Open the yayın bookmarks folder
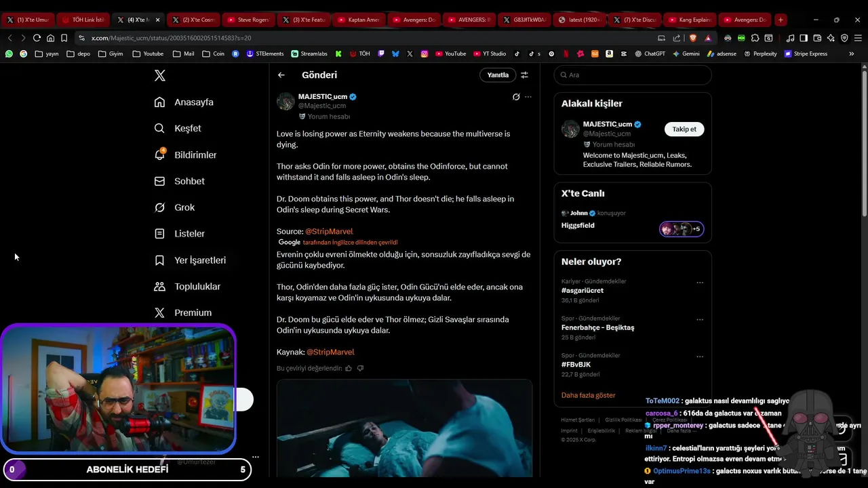868x488 pixels. pyautogui.click(x=47, y=54)
